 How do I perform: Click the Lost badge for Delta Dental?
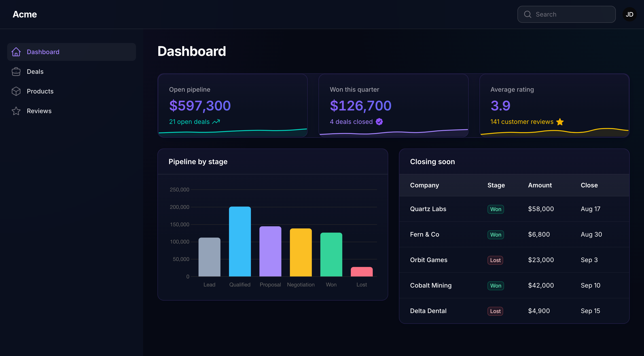point(495,311)
